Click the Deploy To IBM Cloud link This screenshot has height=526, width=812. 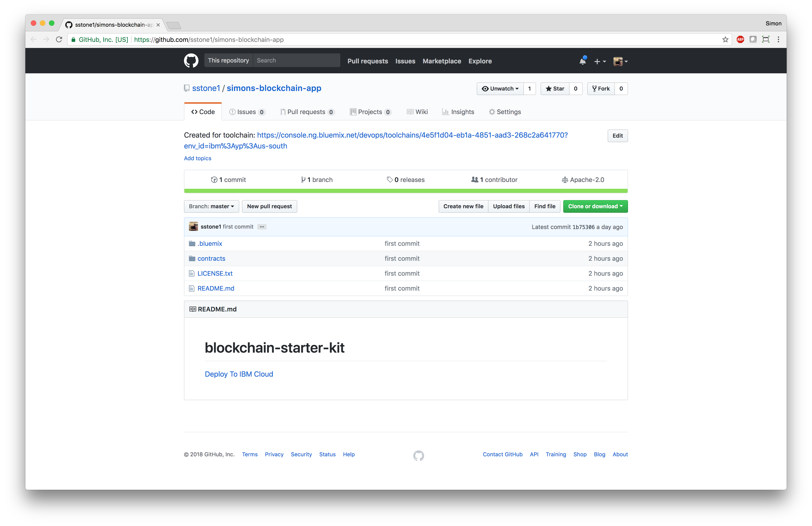[239, 374]
